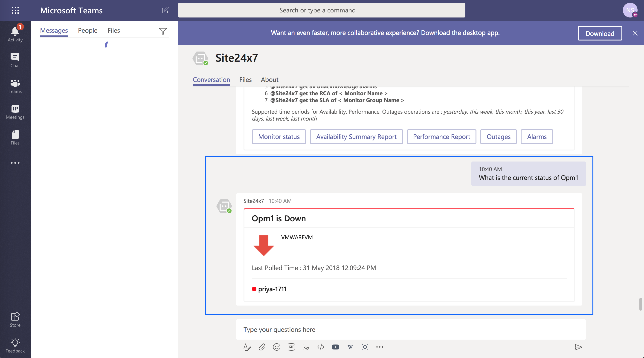The width and height of the screenshot is (644, 358).
Task: Open the Meetings calendar icon
Action: pos(15,111)
